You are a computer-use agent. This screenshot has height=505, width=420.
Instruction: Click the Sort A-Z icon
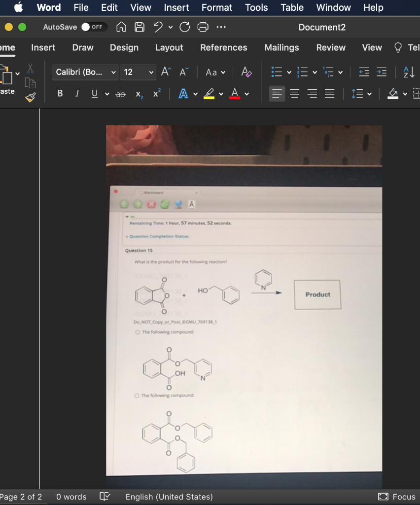(409, 72)
